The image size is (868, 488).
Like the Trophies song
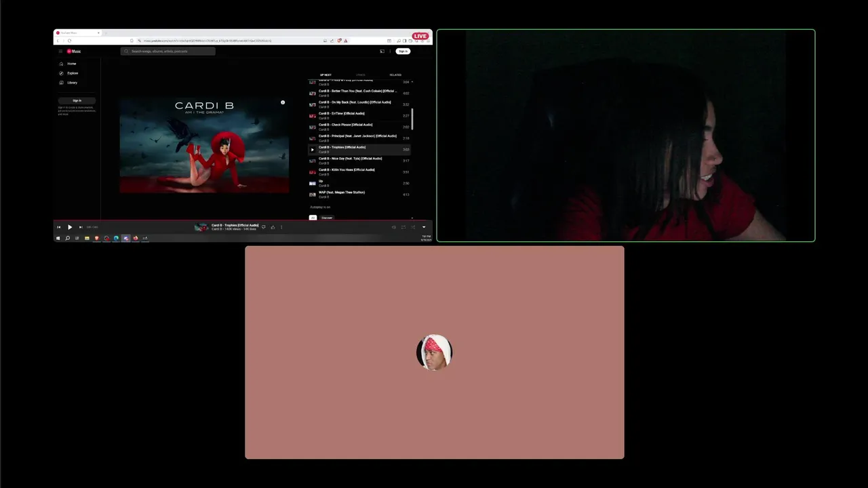[273, 227]
